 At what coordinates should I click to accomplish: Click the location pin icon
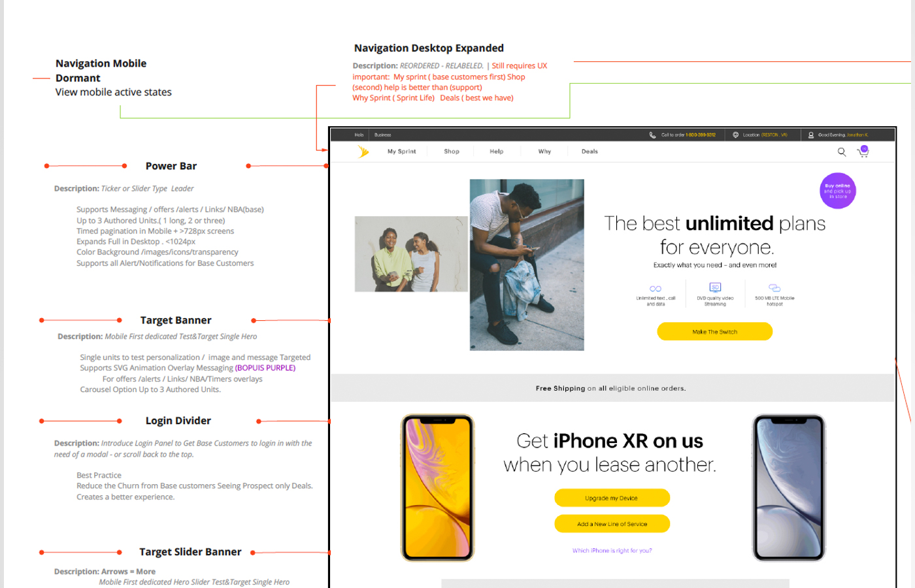[736, 135]
